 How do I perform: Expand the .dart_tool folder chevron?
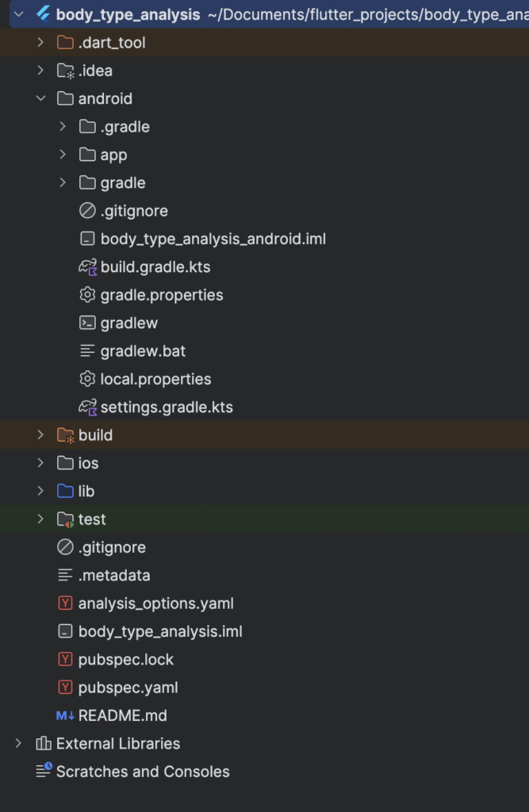[x=40, y=43]
